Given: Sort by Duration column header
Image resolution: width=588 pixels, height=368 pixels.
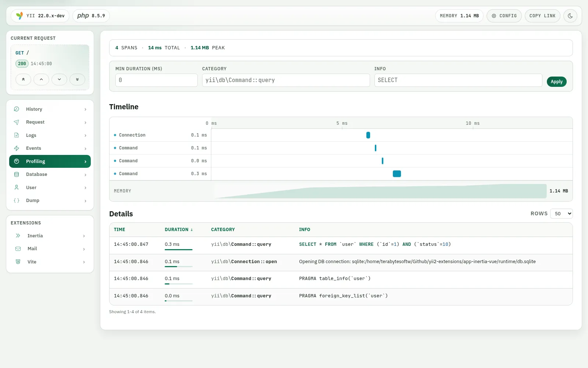Looking at the screenshot, I should [x=179, y=230].
